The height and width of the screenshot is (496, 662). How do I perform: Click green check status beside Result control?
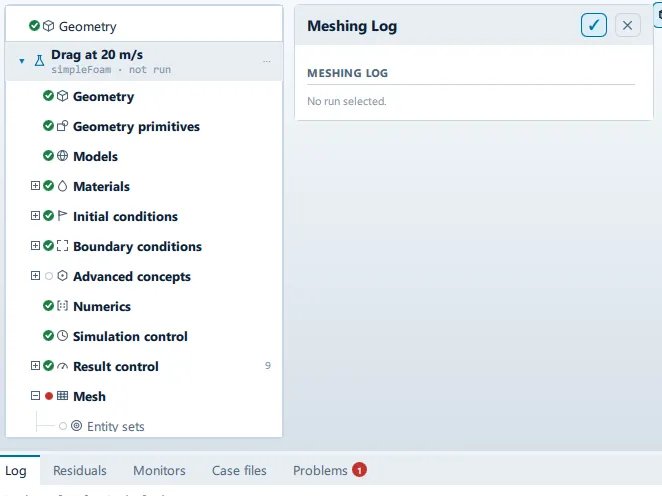pos(49,365)
